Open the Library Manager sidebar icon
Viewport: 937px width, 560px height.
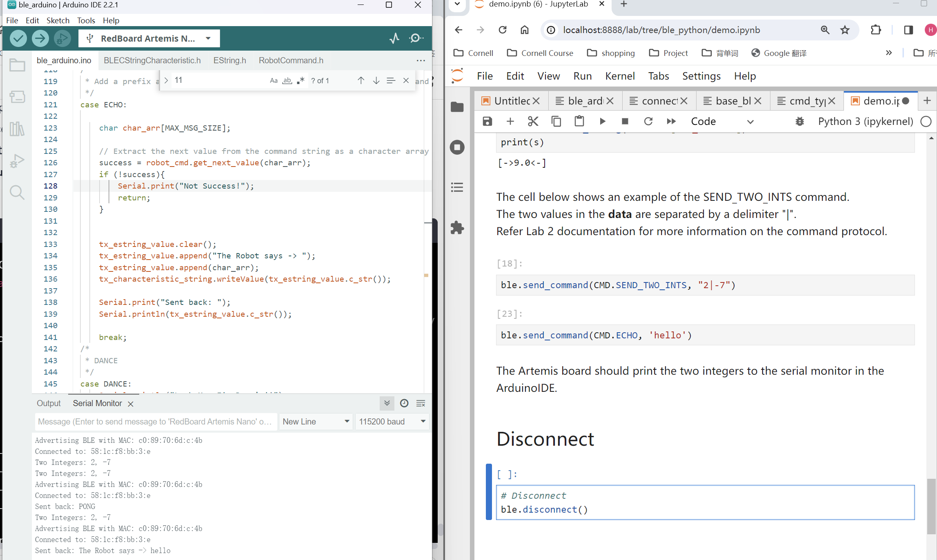17,129
